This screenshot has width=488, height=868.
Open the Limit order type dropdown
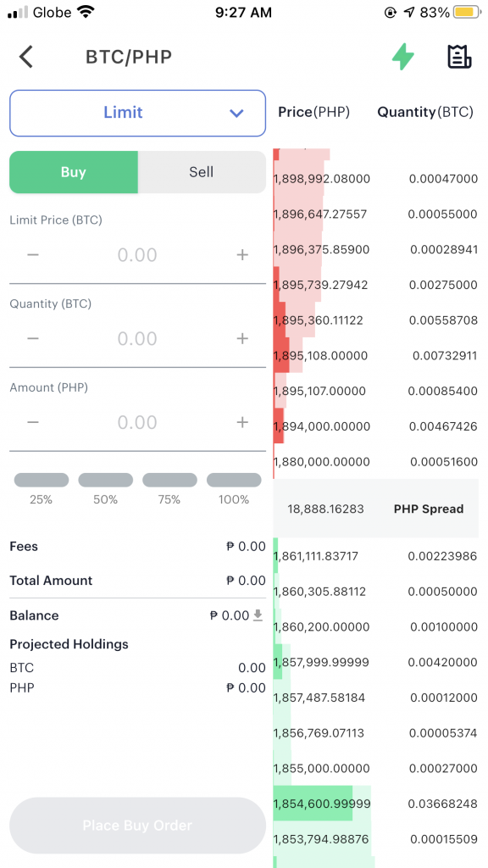pyautogui.click(x=138, y=113)
